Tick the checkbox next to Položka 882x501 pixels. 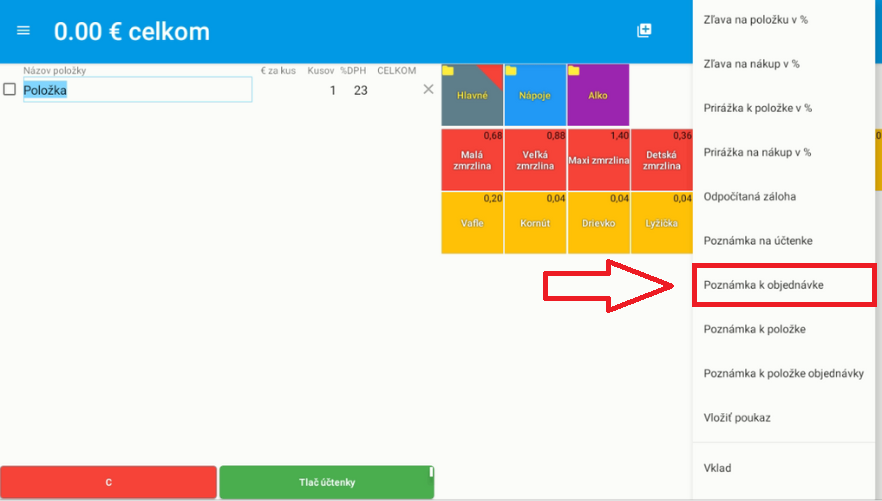pyautogui.click(x=10, y=90)
